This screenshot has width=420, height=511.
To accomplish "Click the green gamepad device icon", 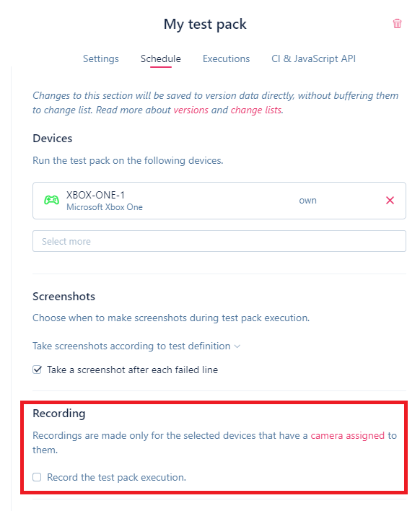I will click(x=51, y=200).
